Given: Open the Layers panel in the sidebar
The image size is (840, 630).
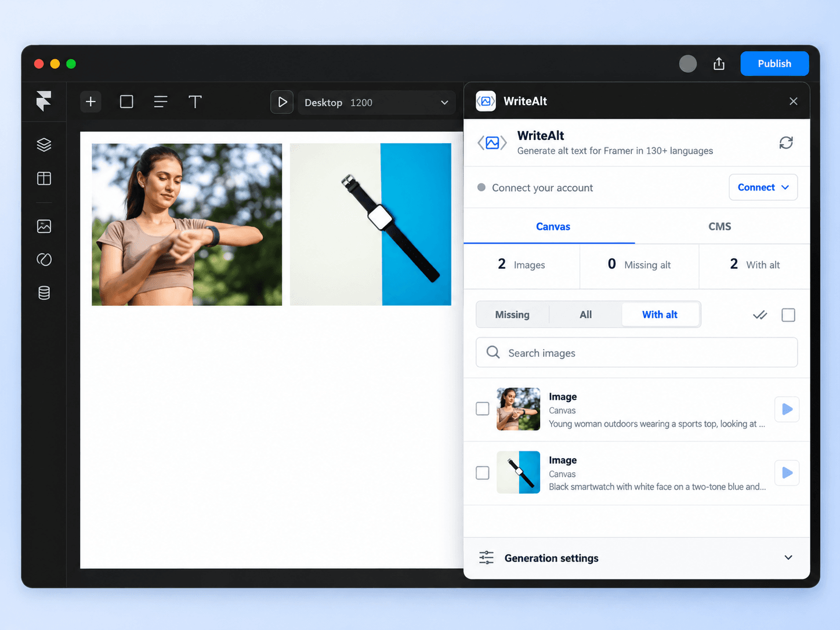Looking at the screenshot, I should (x=44, y=144).
